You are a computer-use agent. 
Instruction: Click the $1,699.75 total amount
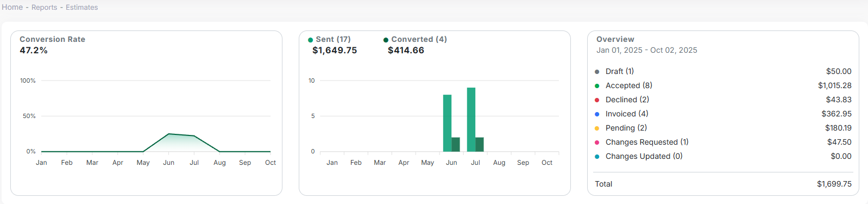(834, 184)
